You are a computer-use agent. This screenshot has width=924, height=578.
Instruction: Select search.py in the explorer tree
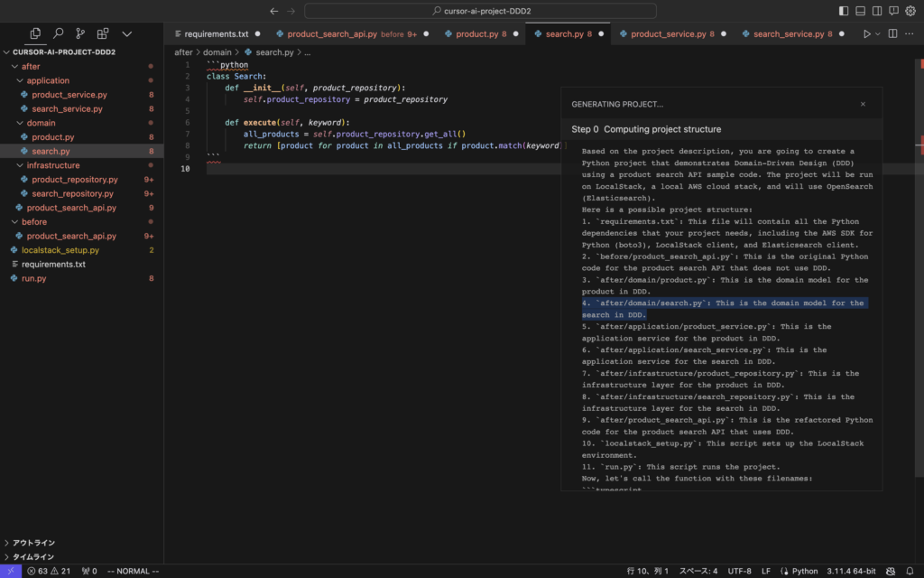(81, 151)
